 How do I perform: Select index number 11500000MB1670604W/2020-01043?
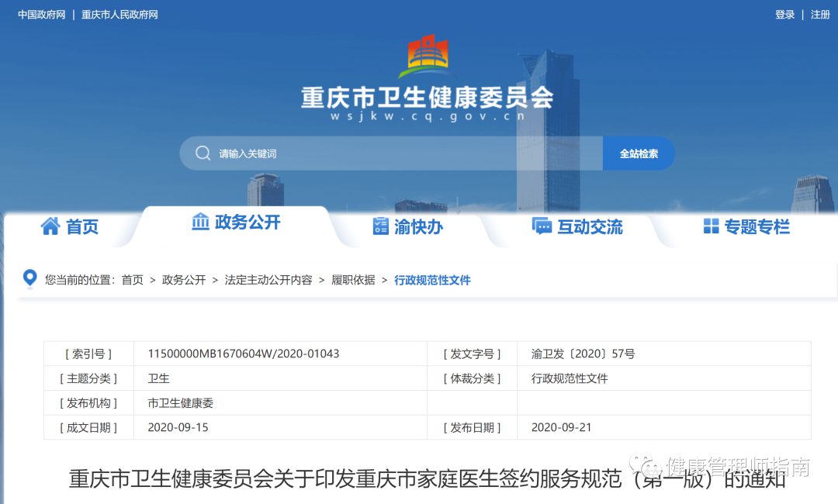coord(243,354)
